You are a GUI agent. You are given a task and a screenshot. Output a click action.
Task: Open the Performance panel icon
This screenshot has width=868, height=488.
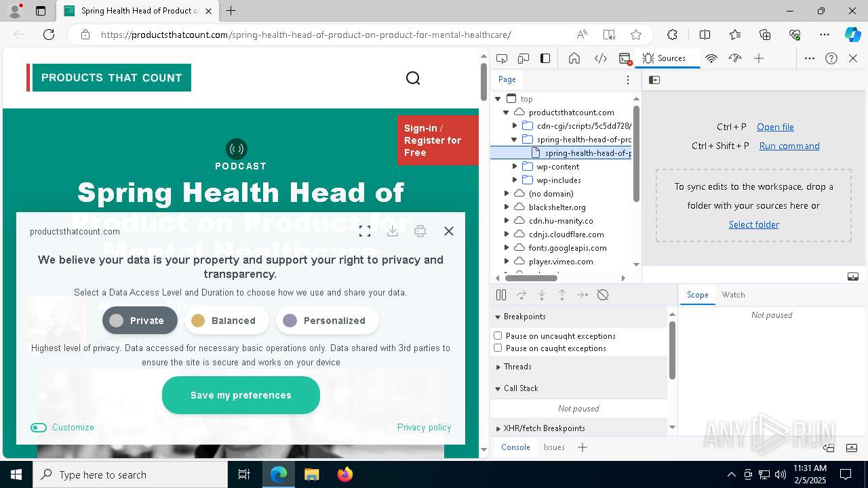pos(735,58)
